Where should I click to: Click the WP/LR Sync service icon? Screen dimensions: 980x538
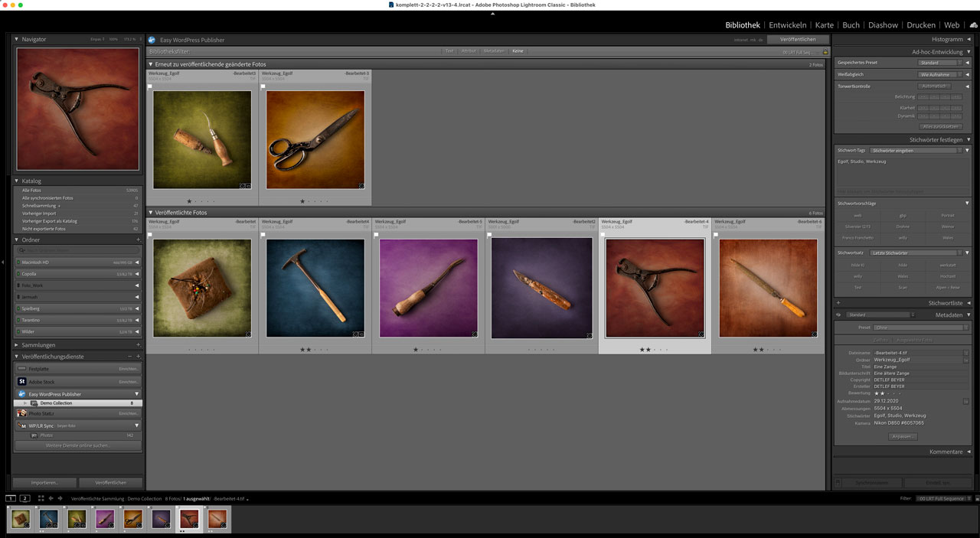click(x=21, y=426)
